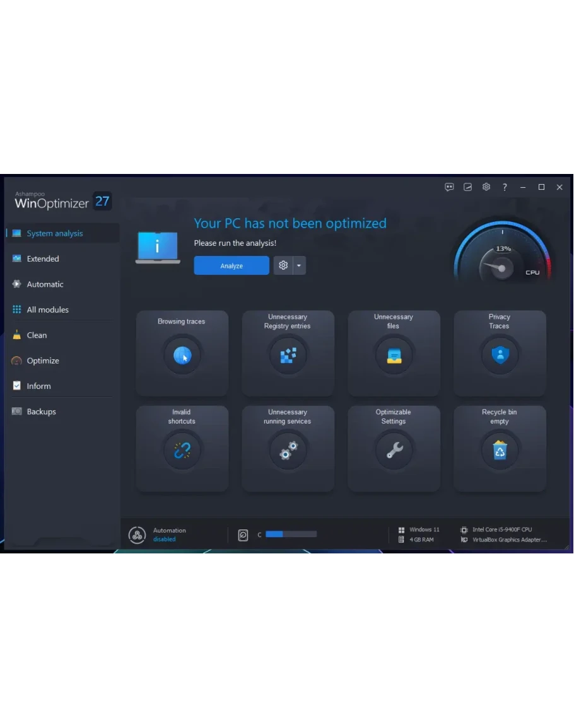Click the Unnecessary running services gears icon

(288, 450)
